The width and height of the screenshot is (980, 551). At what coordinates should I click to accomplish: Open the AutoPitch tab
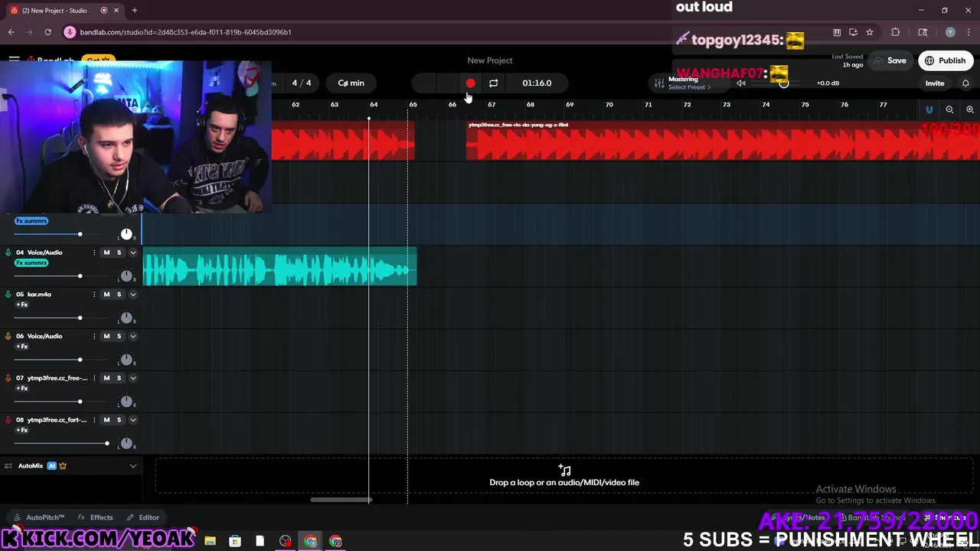tap(40, 517)
